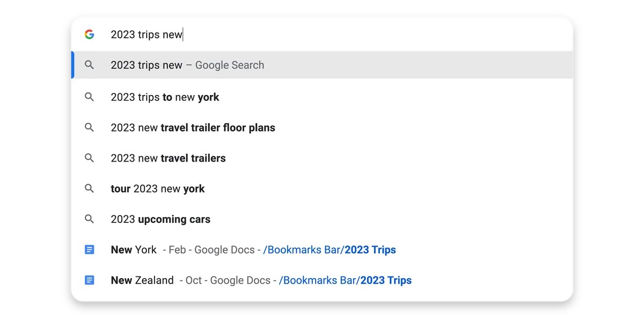Open the New York Feb bookmark result
This screenshot has height=319, width=644.
click(322, 250)
